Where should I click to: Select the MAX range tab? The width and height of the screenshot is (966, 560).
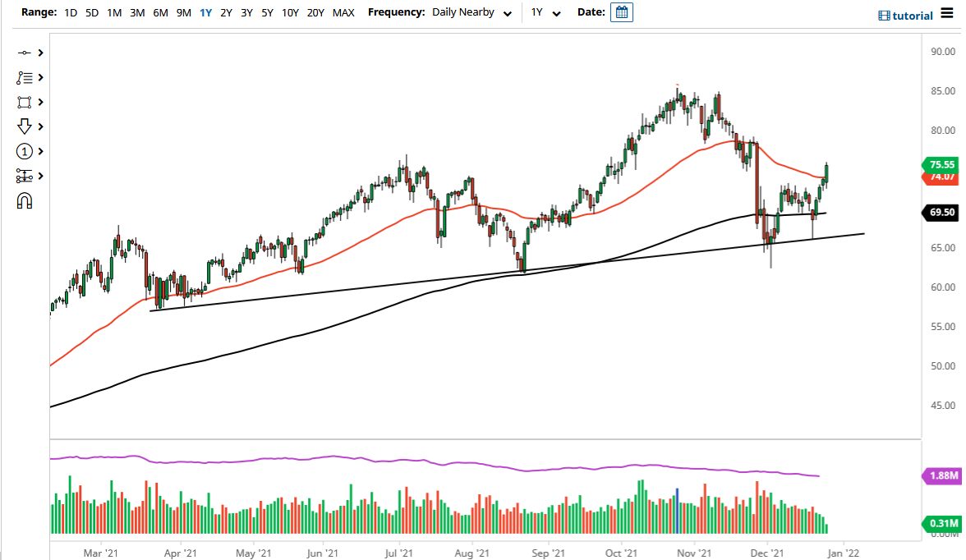coord(343,12)
